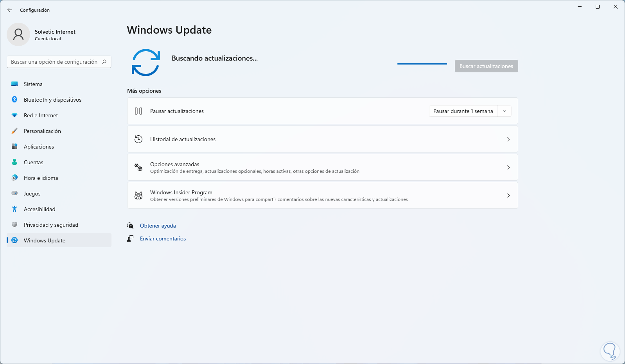Open Hora e idioma settings
This screenshot has width=625, height=364.
[59, 178]
